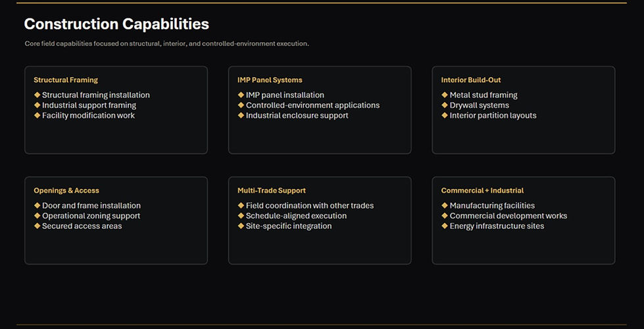Select the Interior Build-Out card title
This screenshot has width=644, height=329.
[471, 80]
